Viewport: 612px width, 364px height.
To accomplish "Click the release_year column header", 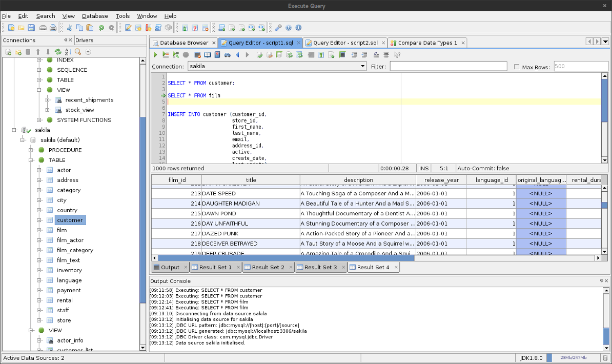I will tap(441, 180).
